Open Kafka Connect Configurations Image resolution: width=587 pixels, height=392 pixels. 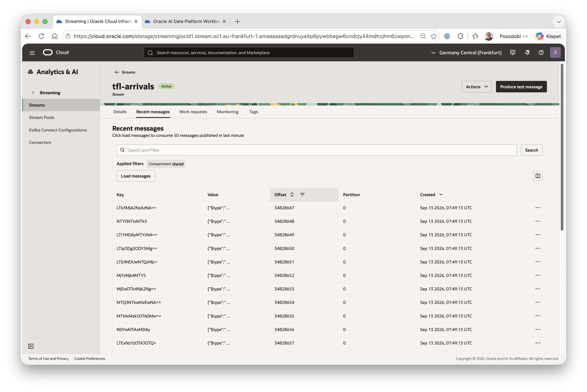coord(58,130)
